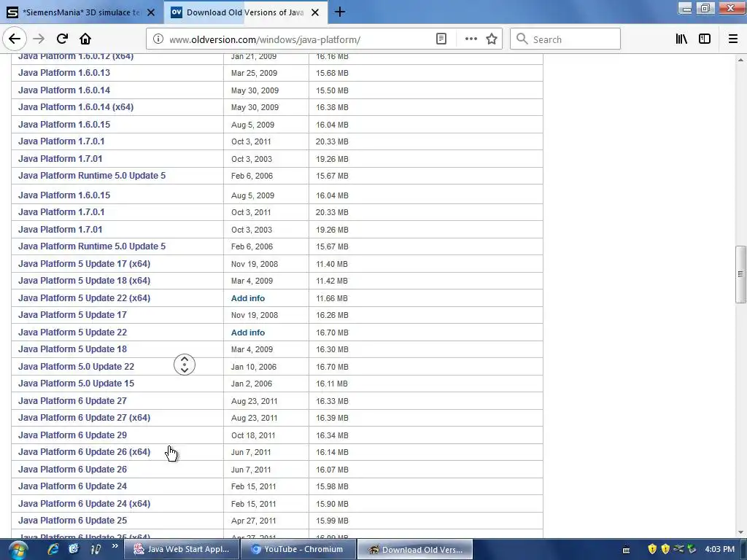Click the second yellow shield tray icon
747x560 pixels.
(665, 549)
